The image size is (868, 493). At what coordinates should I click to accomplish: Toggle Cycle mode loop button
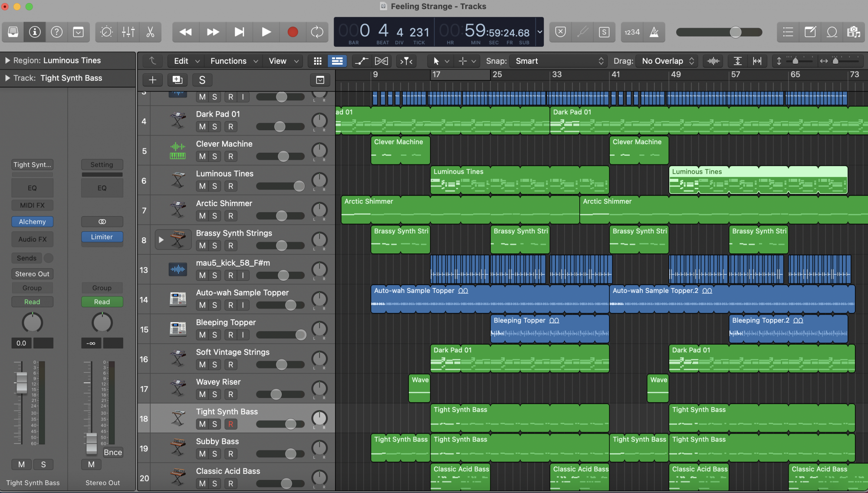tap(317, 32)
